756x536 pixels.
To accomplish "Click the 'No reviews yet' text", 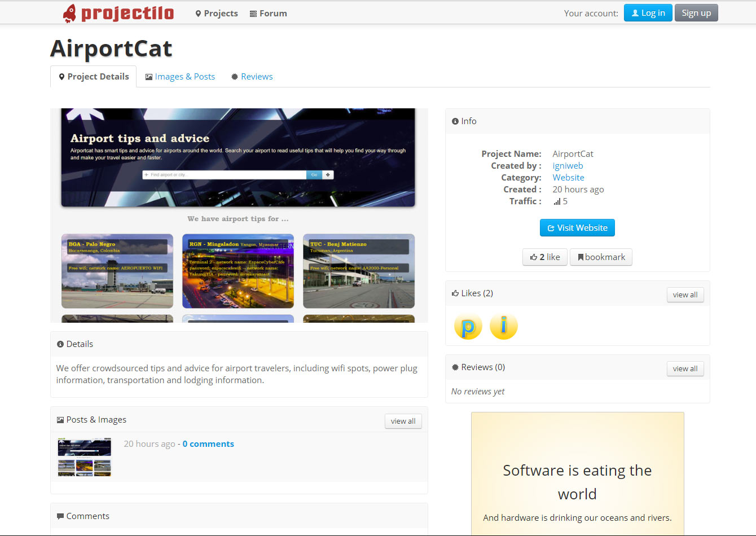I will [x=478, y=392].
